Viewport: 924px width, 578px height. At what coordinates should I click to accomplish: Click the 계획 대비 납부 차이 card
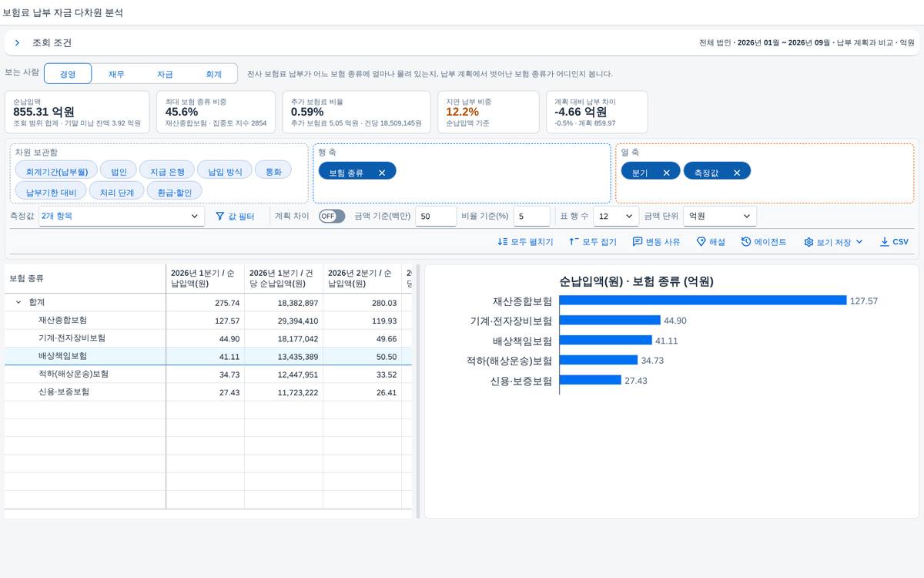coord(597,112)
